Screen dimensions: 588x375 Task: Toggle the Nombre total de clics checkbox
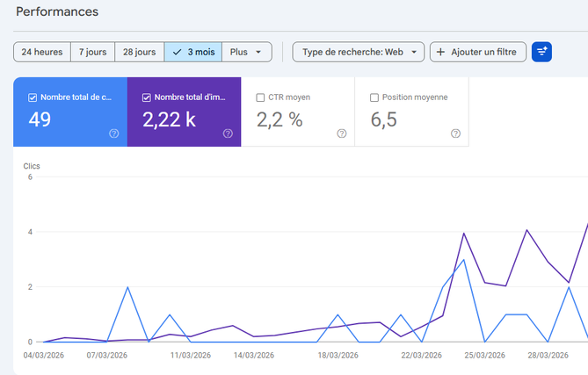coord(33,97)
